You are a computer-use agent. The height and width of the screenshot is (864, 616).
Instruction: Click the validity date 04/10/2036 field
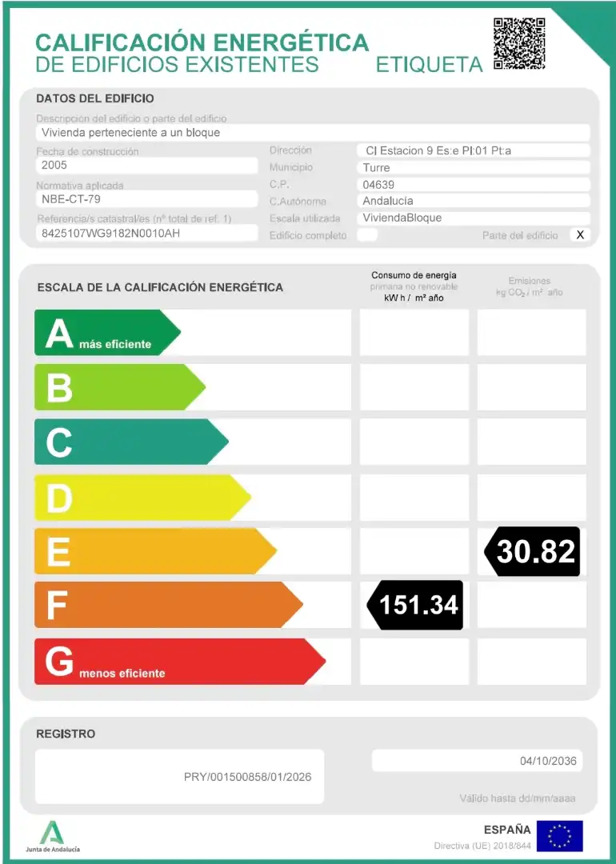[x=477, y=761]
